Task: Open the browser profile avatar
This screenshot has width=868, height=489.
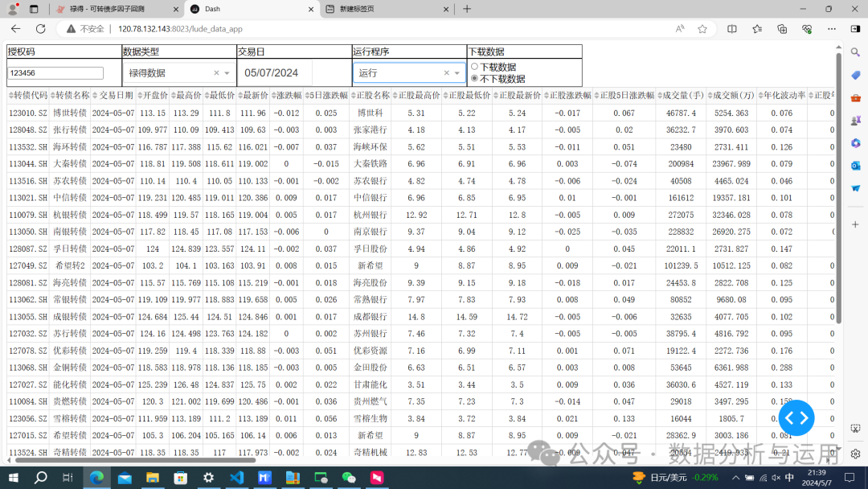Action: (13, 9)
